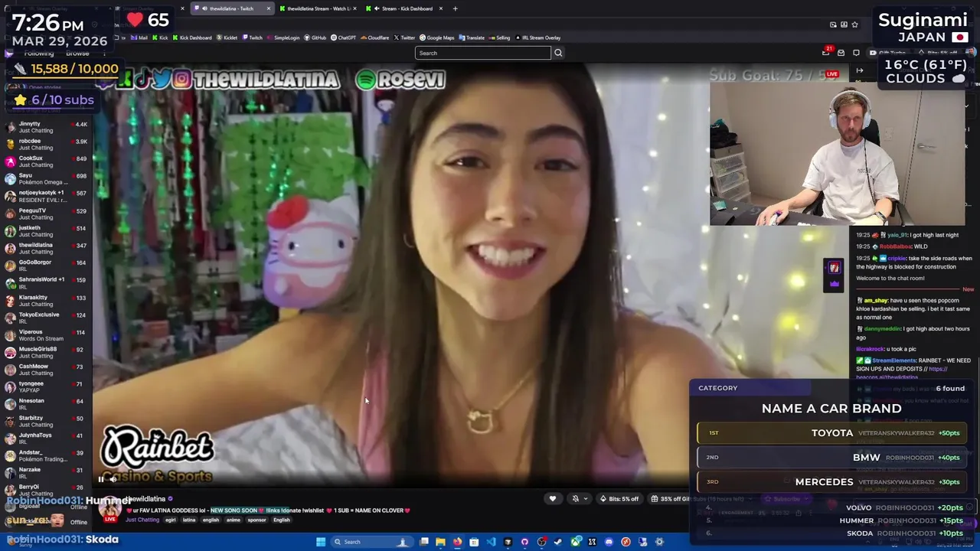Open Visual Studio Code from taskbar
Image resolution: width=980 pixels, height=551 pixels.
coord(491,542)
